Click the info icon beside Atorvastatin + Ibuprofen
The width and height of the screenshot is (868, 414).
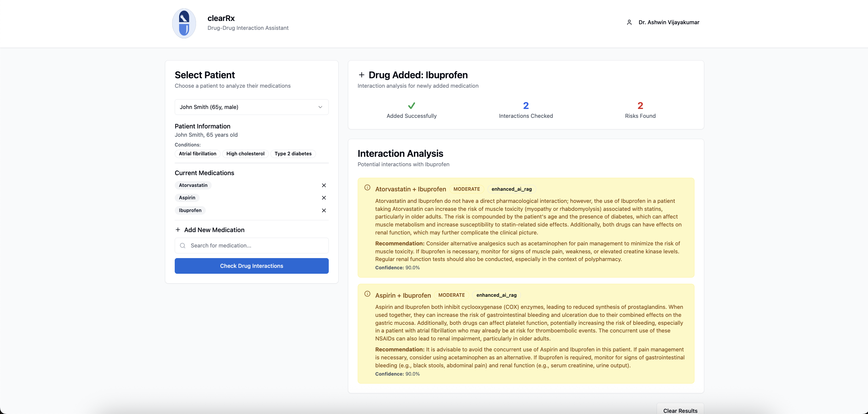[367, 188]
